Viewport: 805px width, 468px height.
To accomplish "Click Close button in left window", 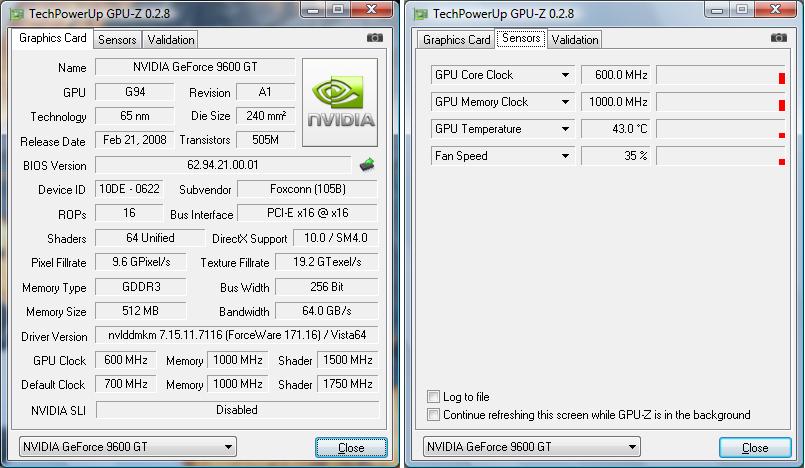I will point(351,447).
